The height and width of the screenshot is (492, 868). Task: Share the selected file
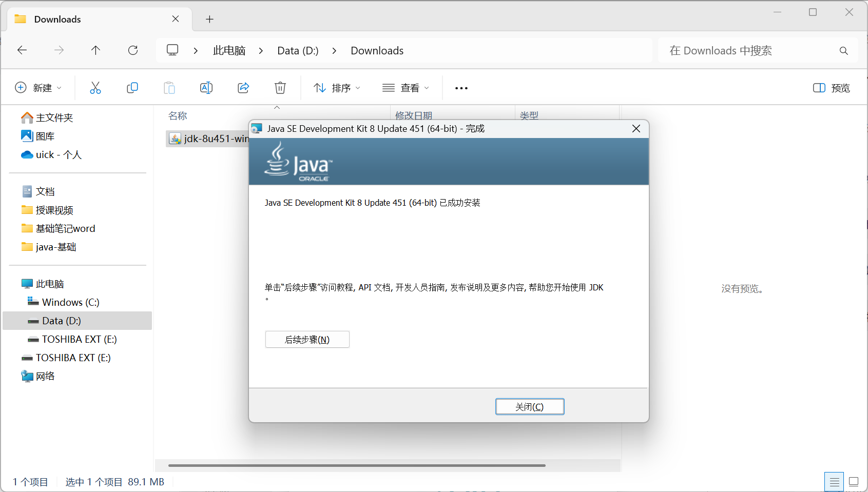pos(243,87)
